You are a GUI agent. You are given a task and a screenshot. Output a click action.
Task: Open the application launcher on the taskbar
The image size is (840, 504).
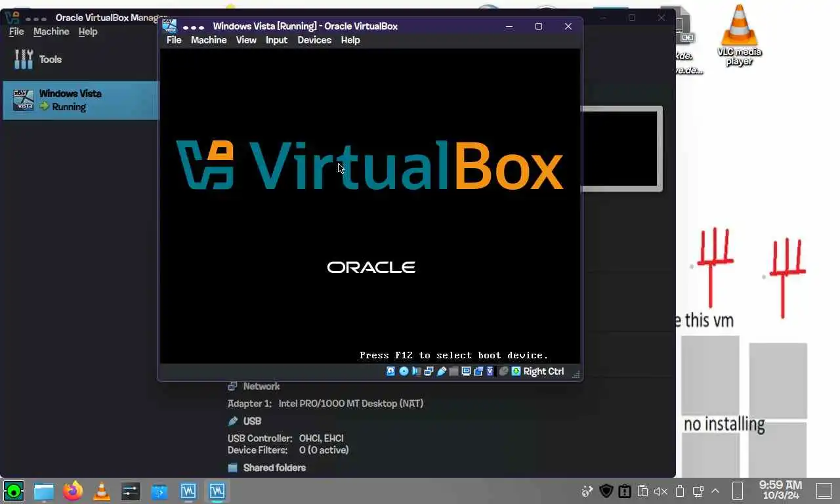coord(14,490)
